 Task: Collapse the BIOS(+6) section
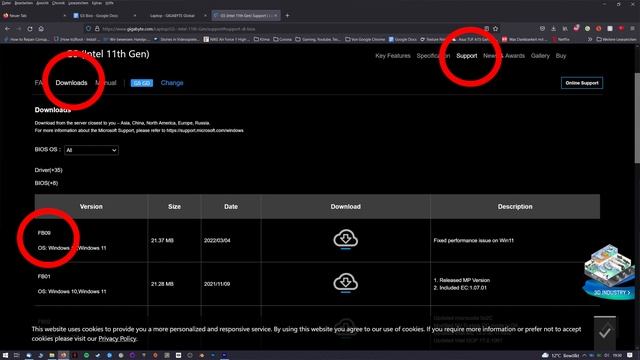(x=46, y=183)
